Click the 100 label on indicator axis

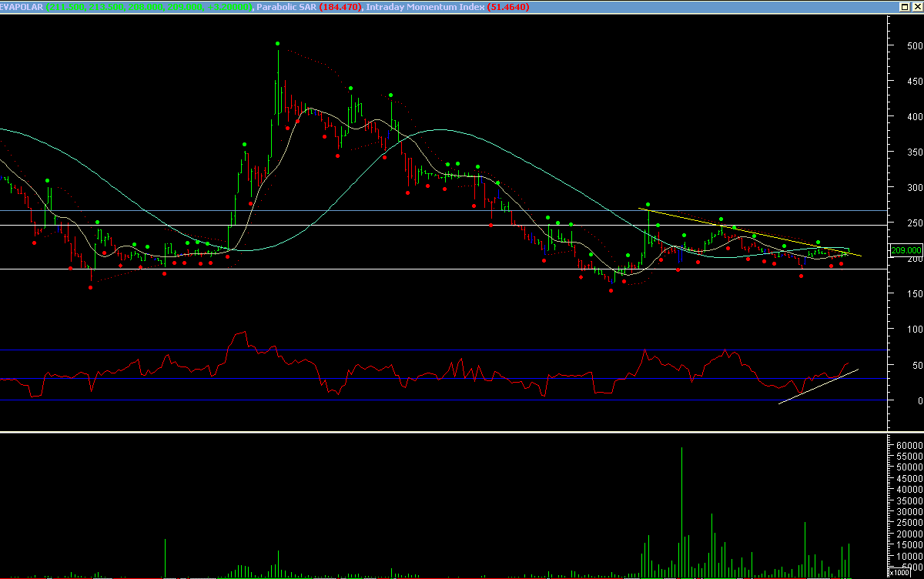pos(914,329)
